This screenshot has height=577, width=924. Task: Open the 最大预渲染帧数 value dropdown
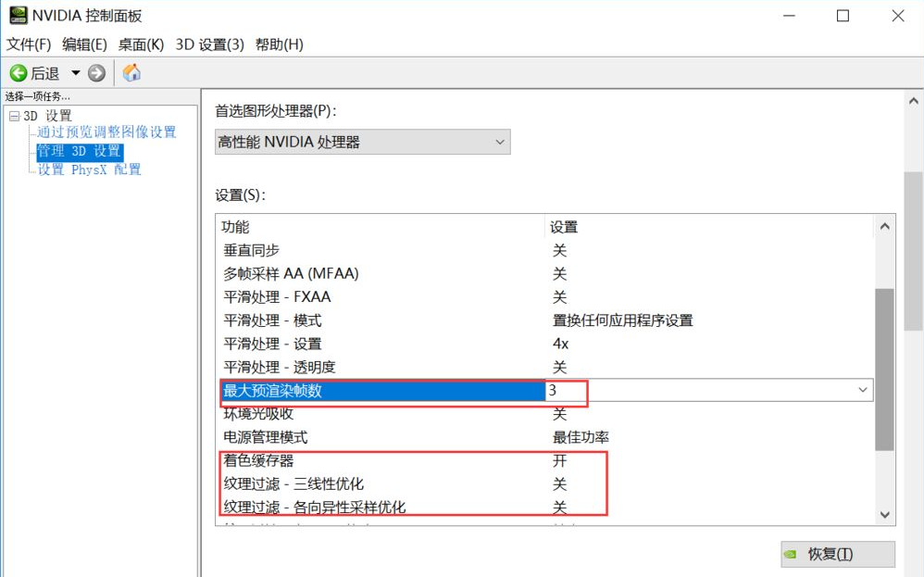click(863, 390)
